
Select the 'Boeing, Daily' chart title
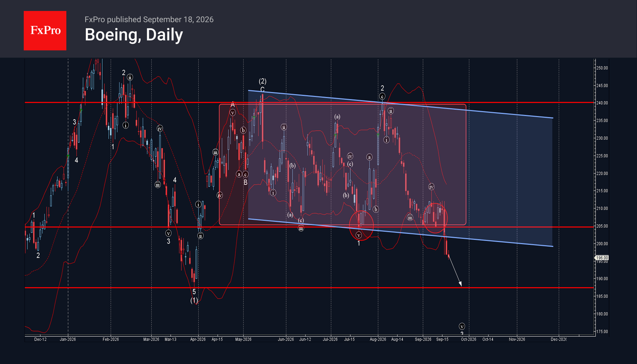click(x=134, y=35)
